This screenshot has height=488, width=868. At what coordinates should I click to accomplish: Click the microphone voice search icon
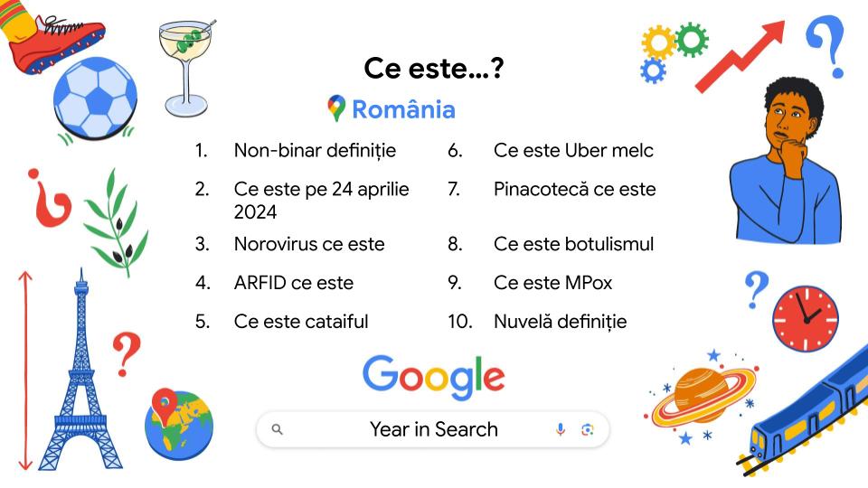pos(561,429)
